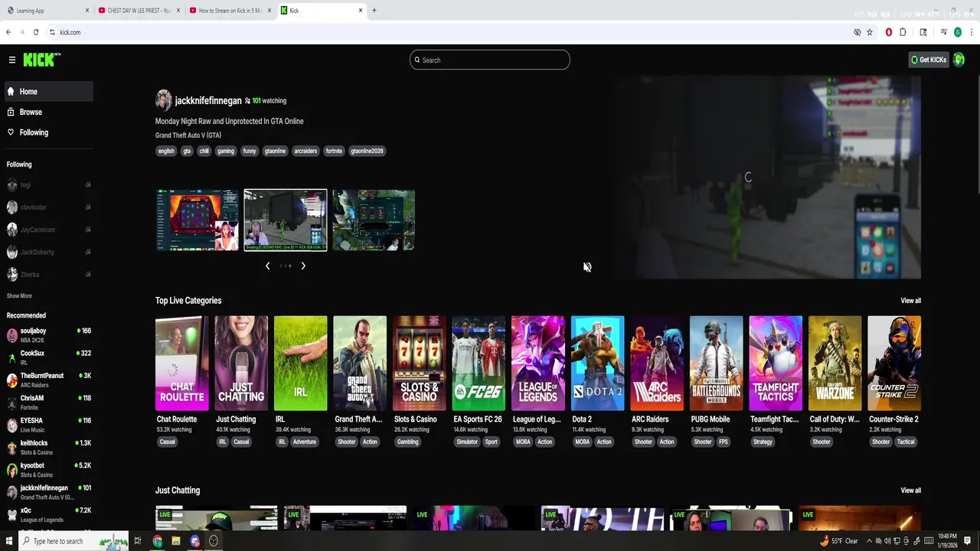Open IRL category card
The image size is (980, 551).
(300, 364)
